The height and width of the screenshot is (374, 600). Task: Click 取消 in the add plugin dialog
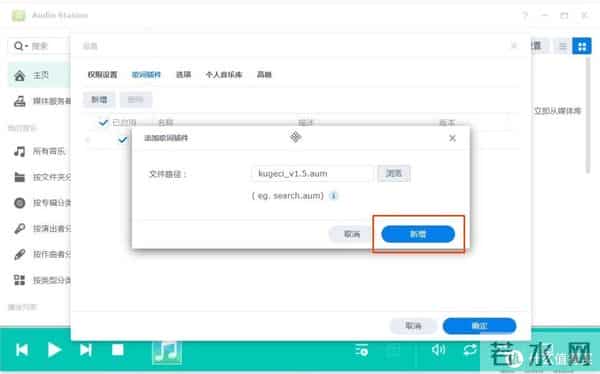351,234
